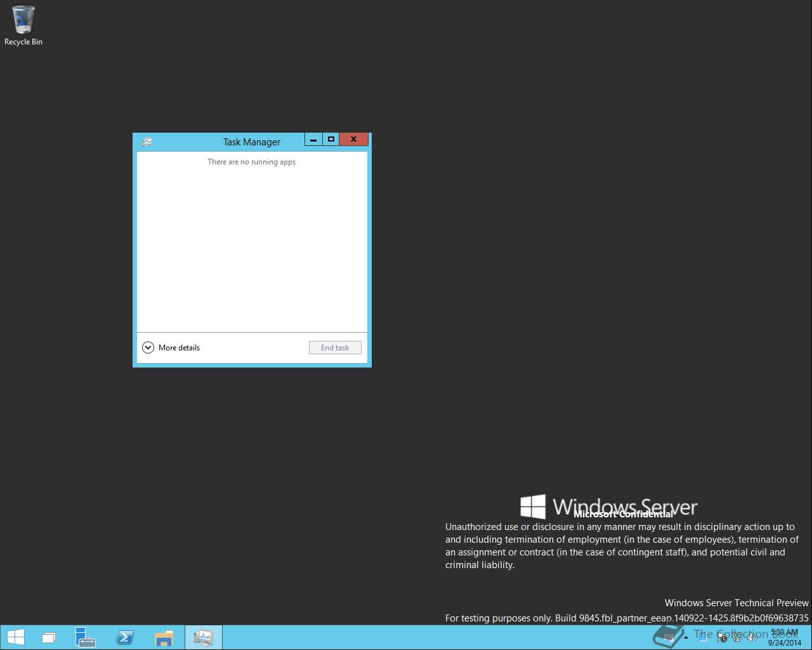Show hidden tray icons arrow
The height and width of the screenshot is (650, 812).
pyautogui.click(x=686, y=637)
